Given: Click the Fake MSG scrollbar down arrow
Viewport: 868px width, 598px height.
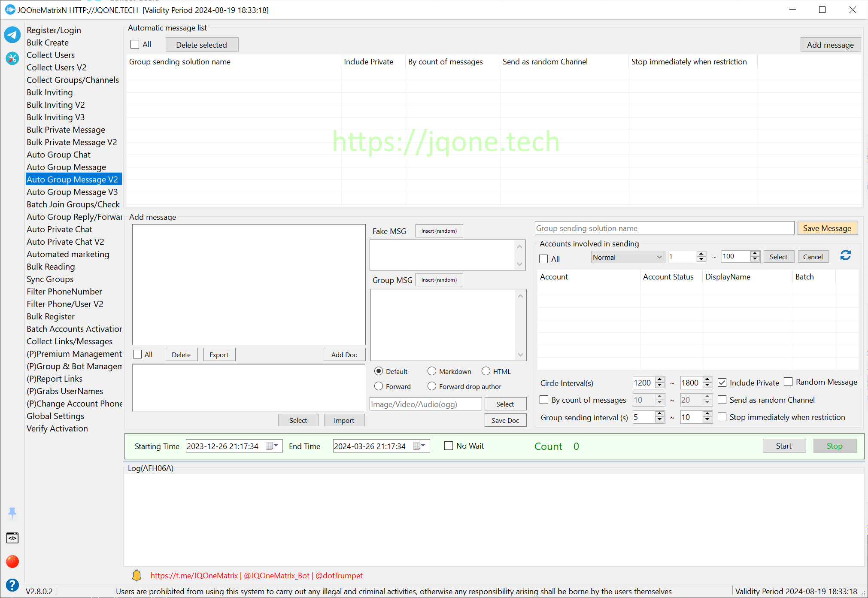Looking at the screenshot, I should (519, 264).
